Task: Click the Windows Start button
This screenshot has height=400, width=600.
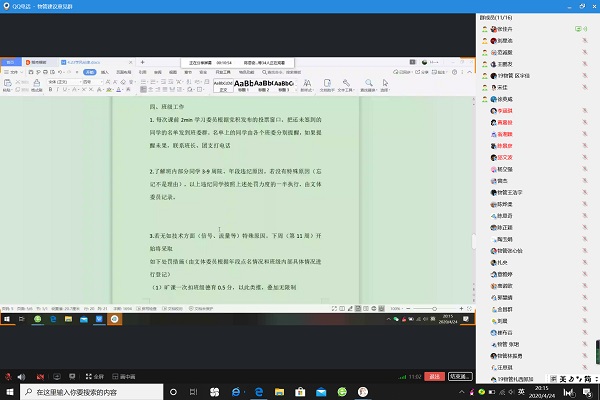Action: 9,392
